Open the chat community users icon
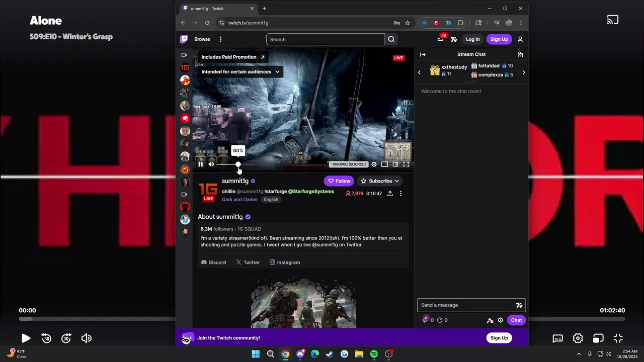Screen dimensions: 644x362 coord(520,54)
